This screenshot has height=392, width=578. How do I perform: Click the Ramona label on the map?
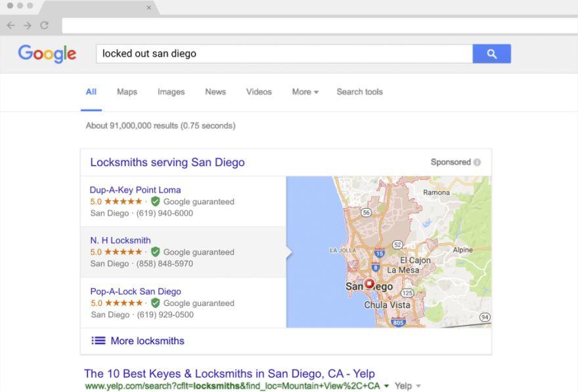436,192
